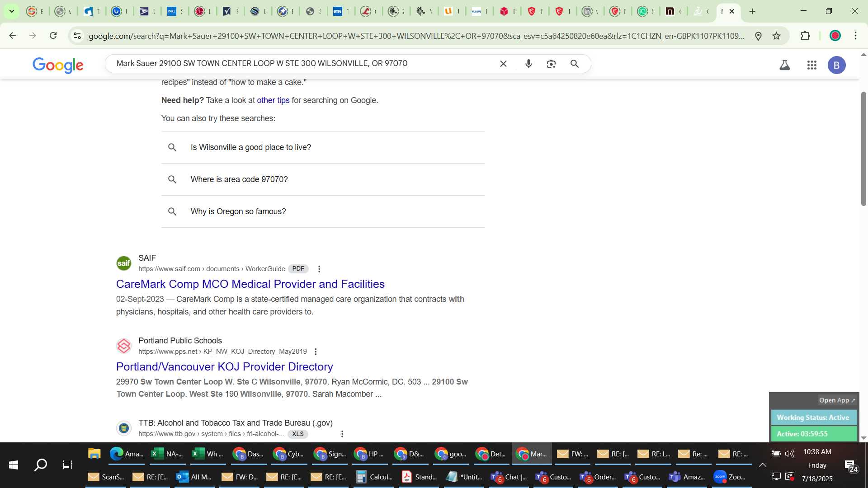Open Task View on taskbar
Image resolution: width=868 pixels, height=488 pixels.
(x=68, y=465)
